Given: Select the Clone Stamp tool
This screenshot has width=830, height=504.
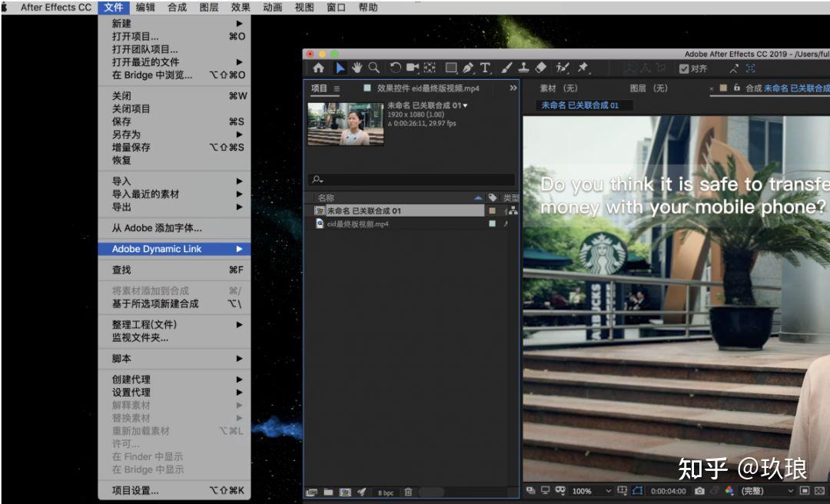Looking at the screenshot, I should point(523,68).
